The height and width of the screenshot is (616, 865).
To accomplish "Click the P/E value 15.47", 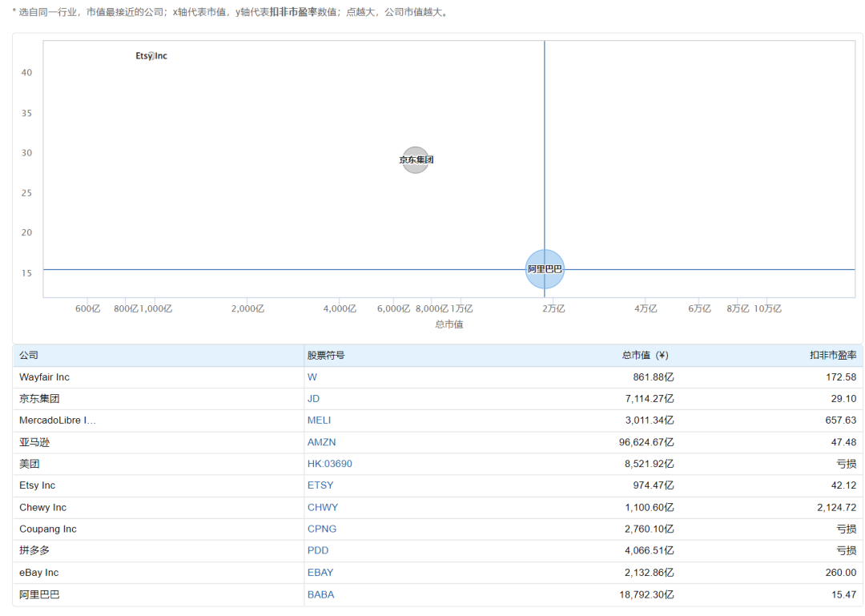I will click(x=843, y=594).
